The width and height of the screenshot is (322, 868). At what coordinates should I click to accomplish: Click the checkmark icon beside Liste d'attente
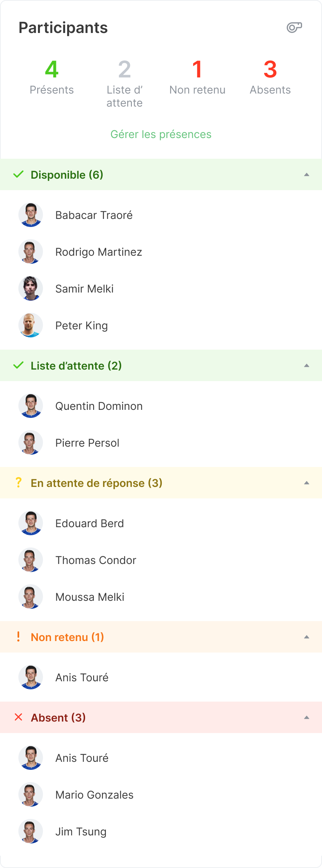tap(18, 365)
